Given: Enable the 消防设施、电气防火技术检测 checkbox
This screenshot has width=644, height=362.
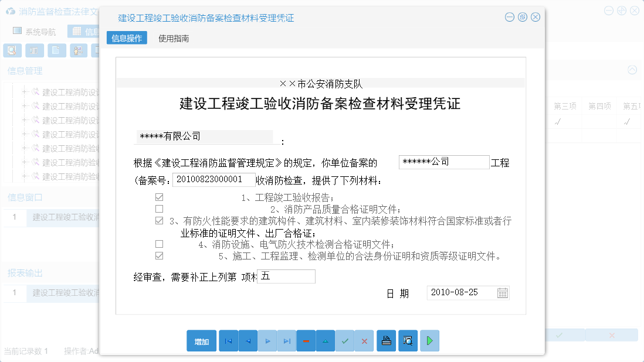Looking at the screenshot, I should (159, 244).
